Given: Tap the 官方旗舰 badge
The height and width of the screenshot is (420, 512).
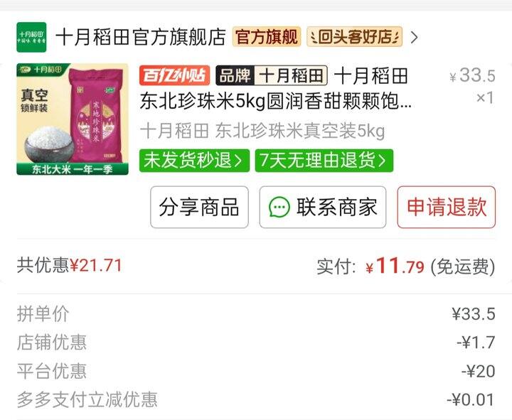Looking at the screenshot, I should click(267, 36).
